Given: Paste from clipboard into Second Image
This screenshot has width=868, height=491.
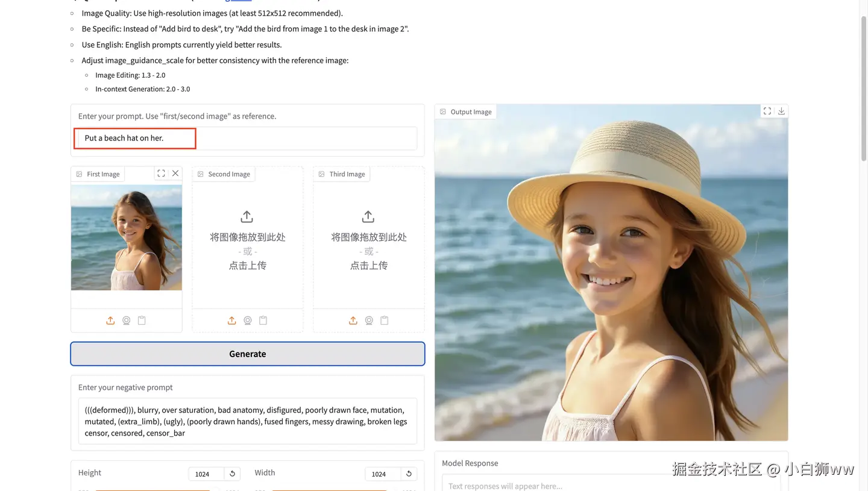Looking at the screenshot, I should 263,321.
